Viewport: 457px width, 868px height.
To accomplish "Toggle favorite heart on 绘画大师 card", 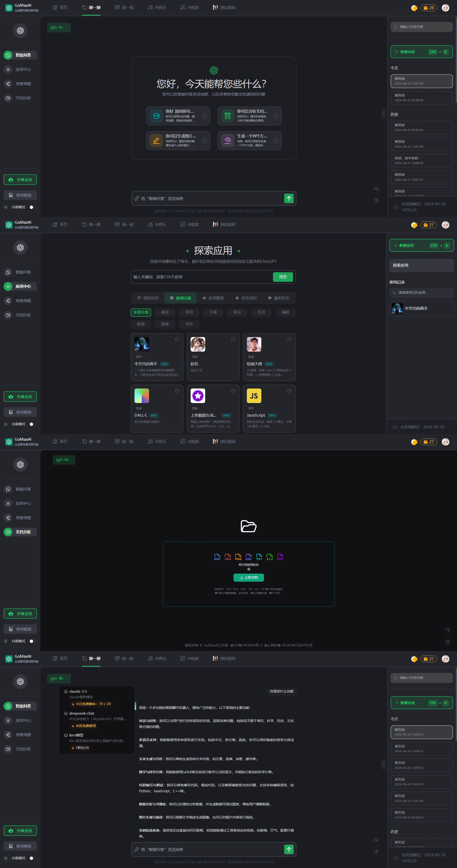I will pyautogui.click(x=289, y=339).
